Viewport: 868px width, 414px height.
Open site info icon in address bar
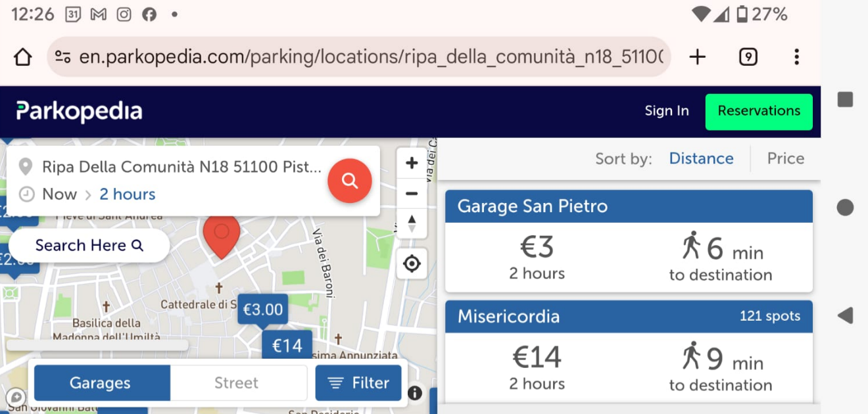pyautogui.click(x=62, y=57)
